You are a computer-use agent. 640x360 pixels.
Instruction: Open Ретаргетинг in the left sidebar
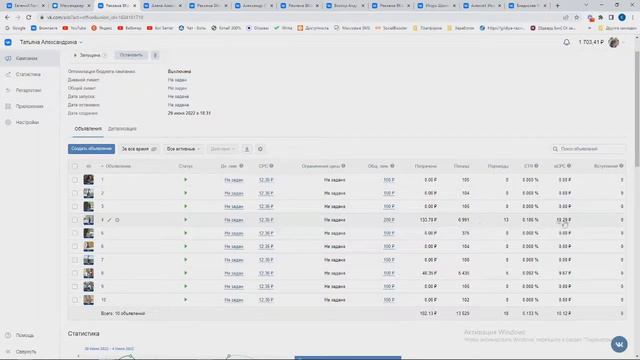[x=28, y=90]
